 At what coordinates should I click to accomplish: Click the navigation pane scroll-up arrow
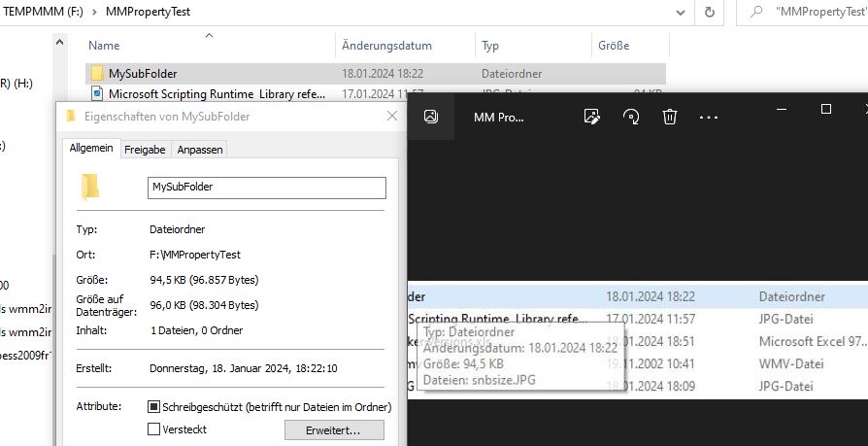pyautogui.click(x=60, y=42)
